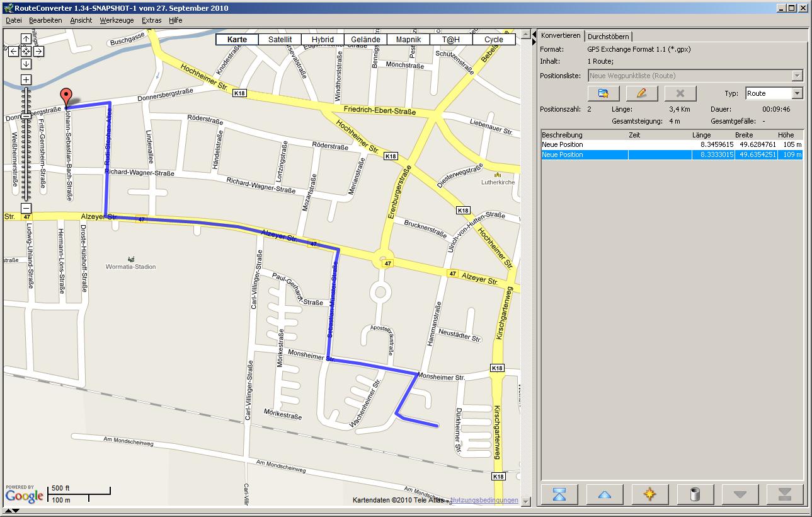
Task: Switch to the Durchstöbern tab
Action: coord(608,37)
